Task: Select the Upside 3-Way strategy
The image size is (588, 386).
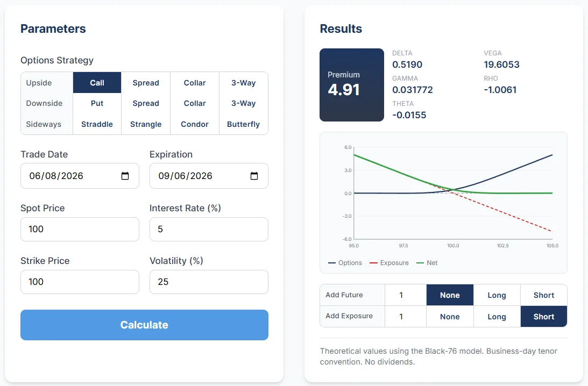Action: click(243, 83)
